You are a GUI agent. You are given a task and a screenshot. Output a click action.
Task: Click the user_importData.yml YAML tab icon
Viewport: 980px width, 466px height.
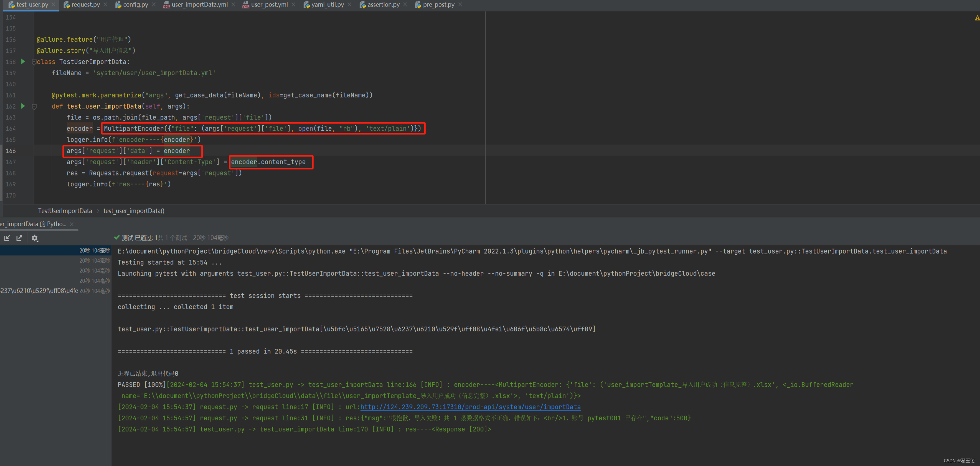pyautogui.click(x=166, y=5)
